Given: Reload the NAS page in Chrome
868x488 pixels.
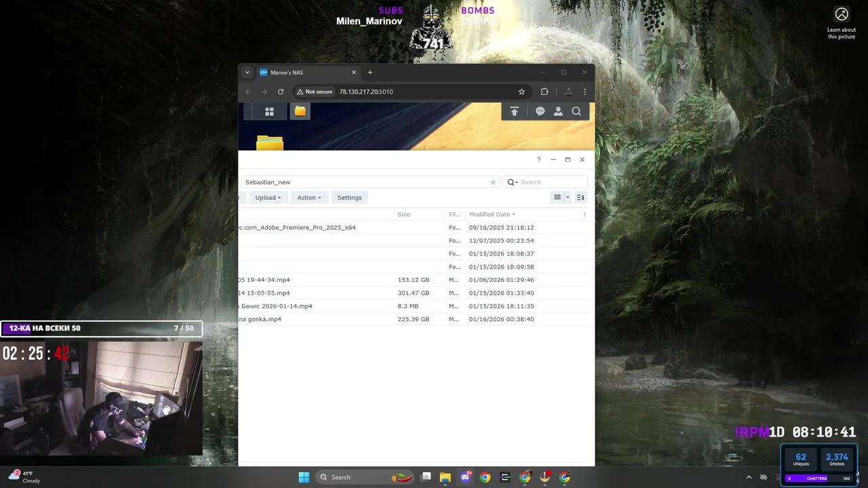Looking at the screenshot, I should point(281,91).
